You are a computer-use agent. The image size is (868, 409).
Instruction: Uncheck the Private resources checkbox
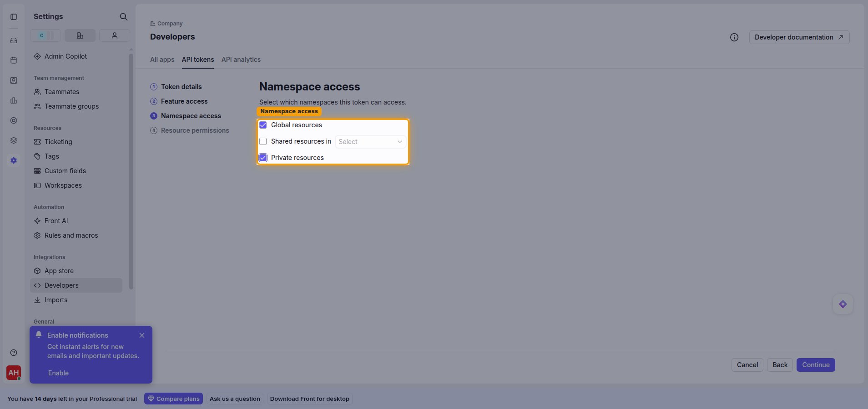pyautogui.click(x=263, y=158)
